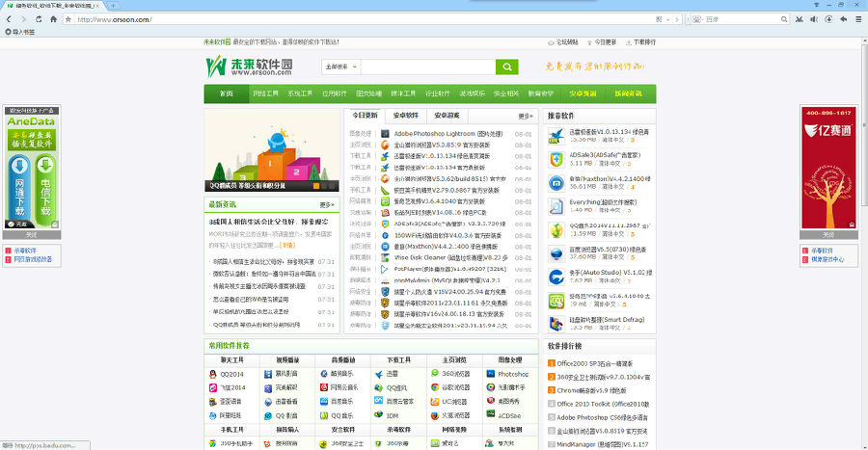Image resolution: width=868 pixels, height=450 pixels.
Task: Click 更多 beside the update tabs
Action: coord(526,116)
